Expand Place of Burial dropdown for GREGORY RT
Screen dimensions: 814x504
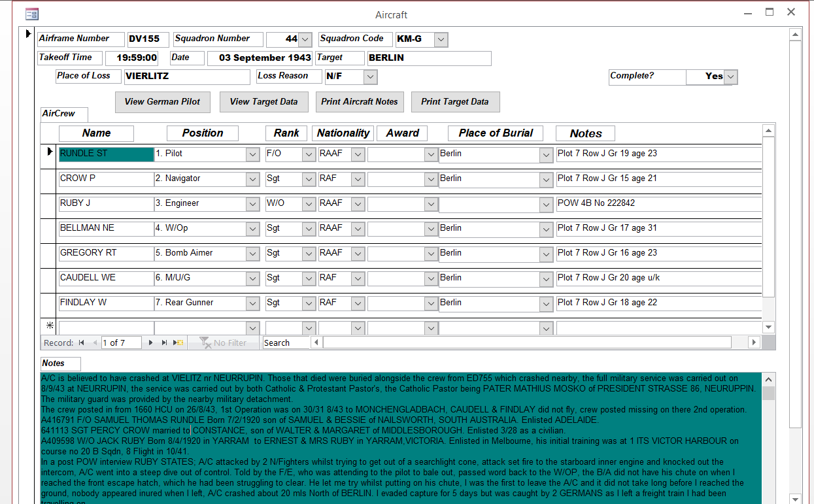pyautogui.click(x=546, y=254)
